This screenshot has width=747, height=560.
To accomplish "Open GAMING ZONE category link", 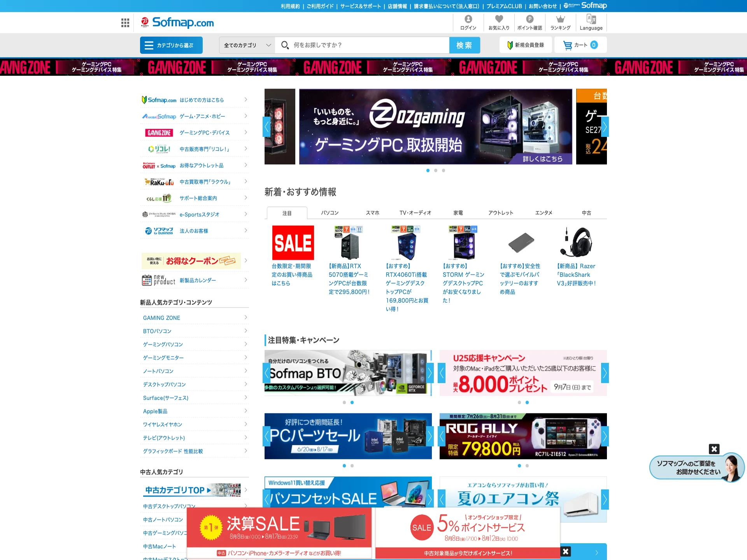I will point(195,318).
